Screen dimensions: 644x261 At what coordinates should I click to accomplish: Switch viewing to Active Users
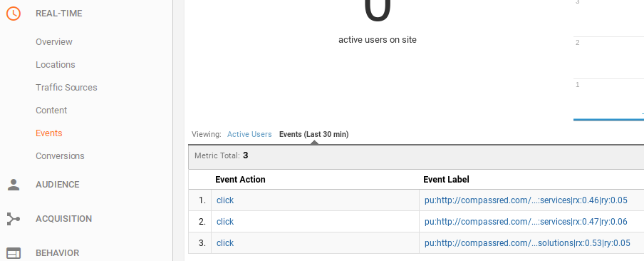point(249,134)
